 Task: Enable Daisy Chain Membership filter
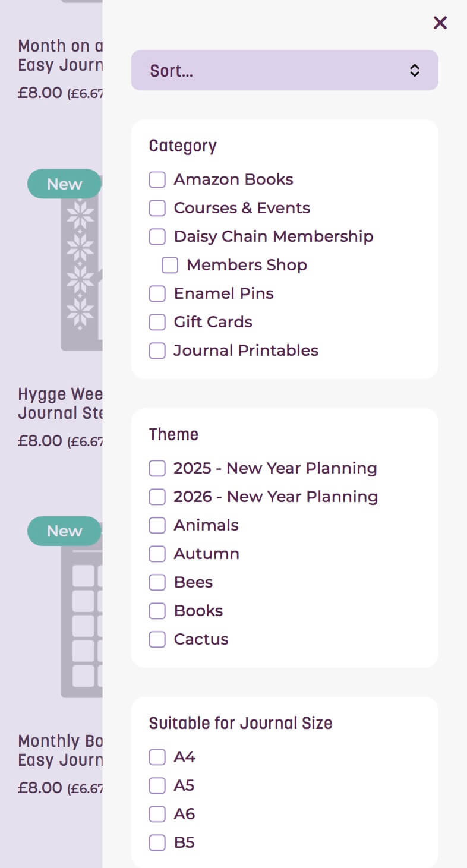pyautogui.click(x=157, y=236)
